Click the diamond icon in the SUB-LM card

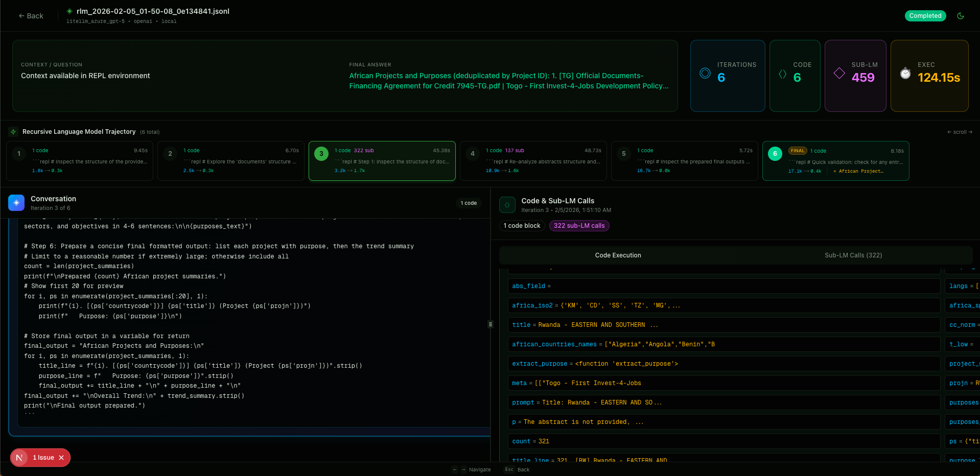[838, 73]
